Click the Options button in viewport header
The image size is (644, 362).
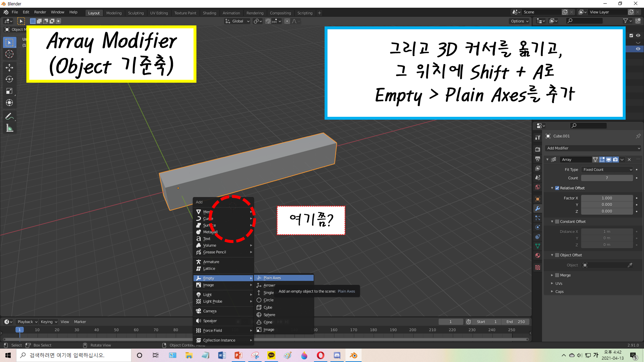(519, 21)
